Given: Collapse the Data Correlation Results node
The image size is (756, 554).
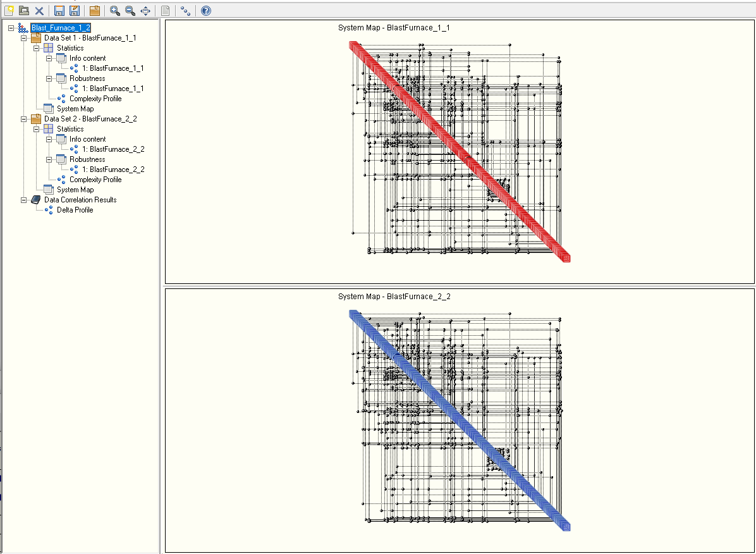Looking at the screenshot, I should click(x=24, y=200).
